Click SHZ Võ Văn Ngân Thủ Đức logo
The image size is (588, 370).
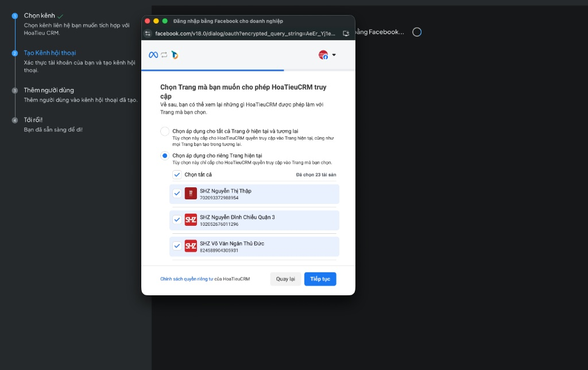(191, 246)
